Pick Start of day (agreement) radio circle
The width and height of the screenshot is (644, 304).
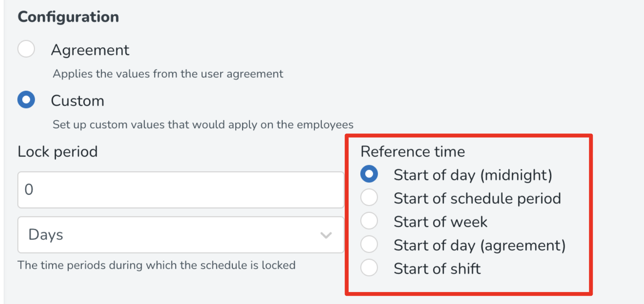[x=369, y=245]
